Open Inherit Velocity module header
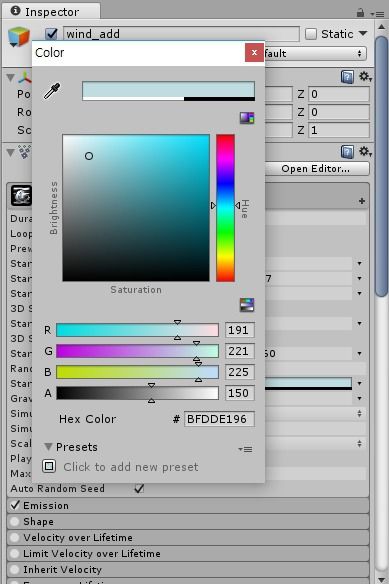 (188, 569)
